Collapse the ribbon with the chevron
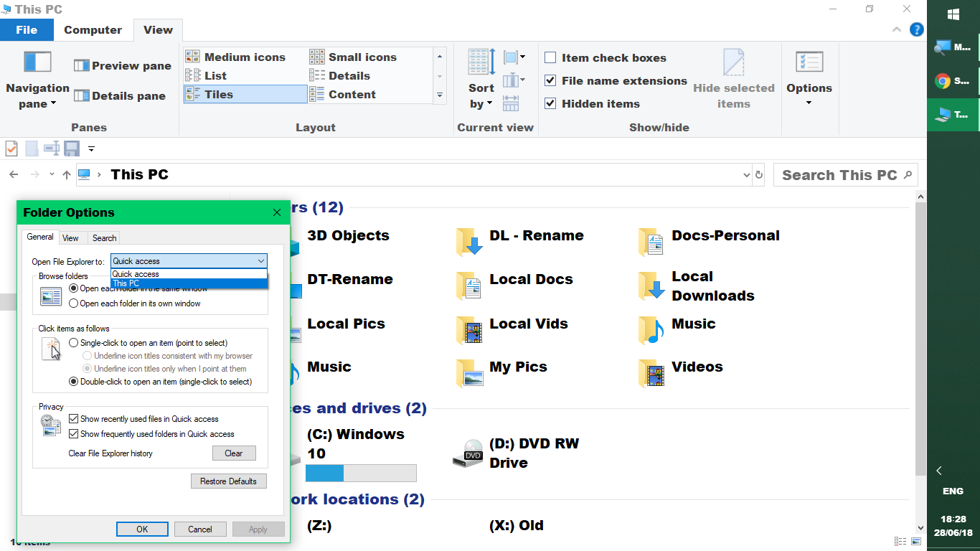Viewport: 980px width, 551px height. 897,29
